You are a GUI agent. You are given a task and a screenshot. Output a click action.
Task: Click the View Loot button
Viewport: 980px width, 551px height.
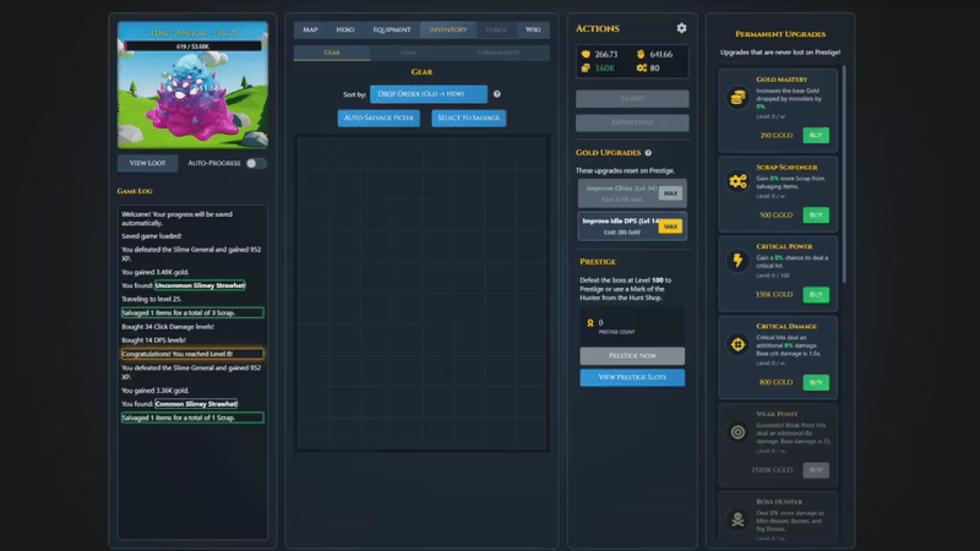click(x=147, y=163)
